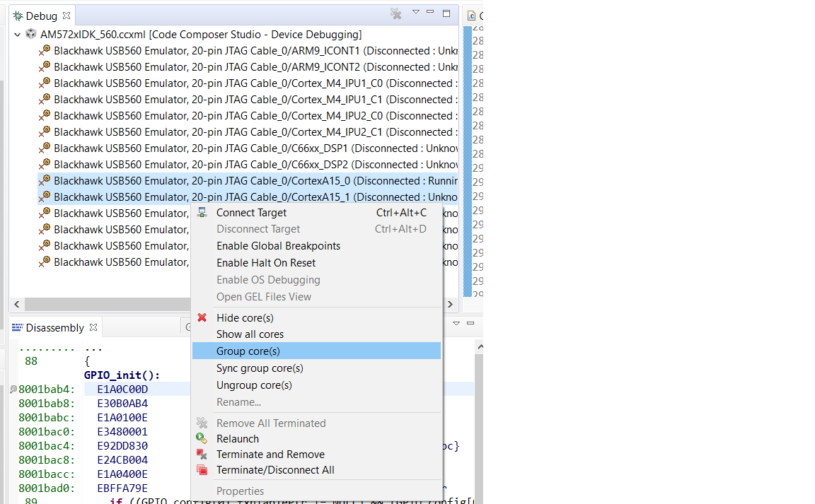Choose Terminate and Remove menu item
Viewport: 815px width, 504px height.
pos(316,455)
